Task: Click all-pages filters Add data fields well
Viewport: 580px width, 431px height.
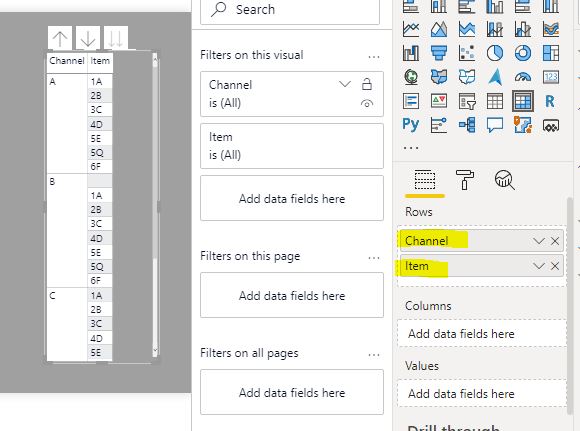Action: 292,392
